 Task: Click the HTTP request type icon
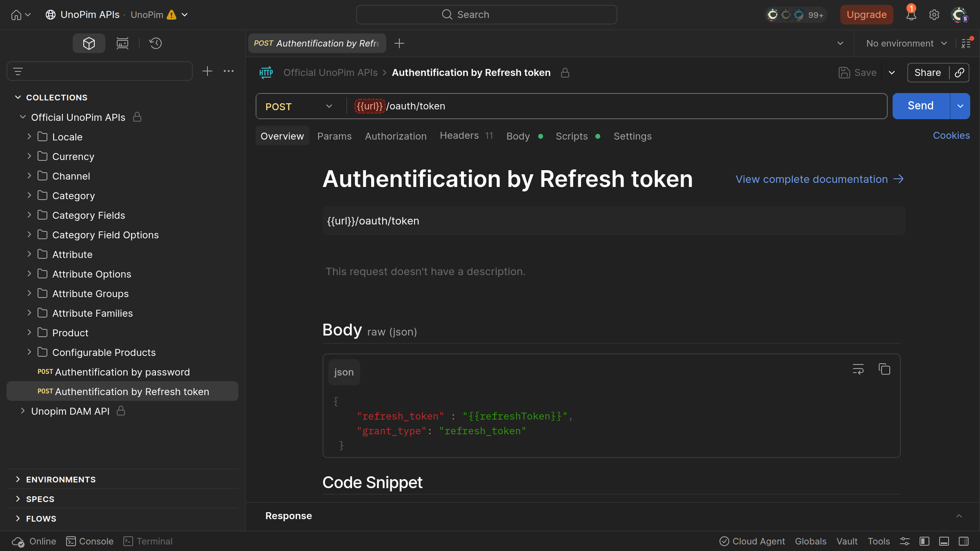coord(266,73)
